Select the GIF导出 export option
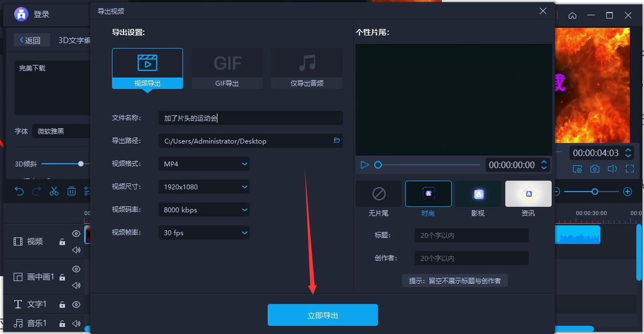This screenshot has height=334, width=644. pos(227,69)
